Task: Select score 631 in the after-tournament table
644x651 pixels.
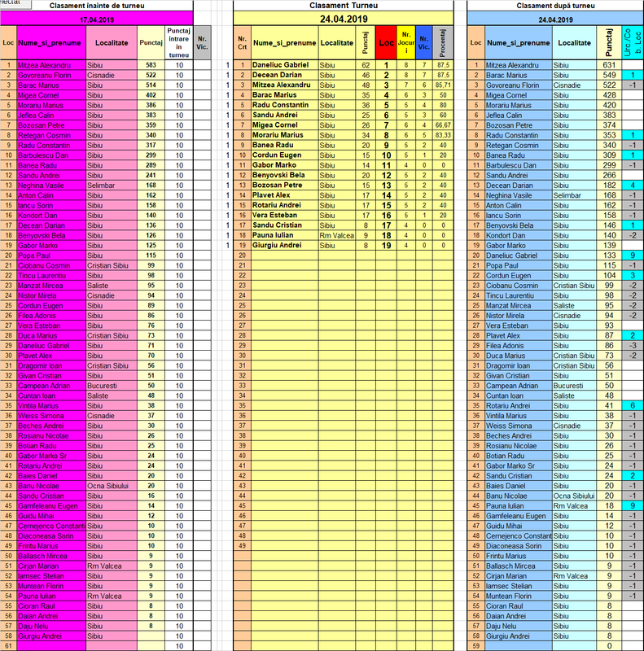Action: coord(609,65)
